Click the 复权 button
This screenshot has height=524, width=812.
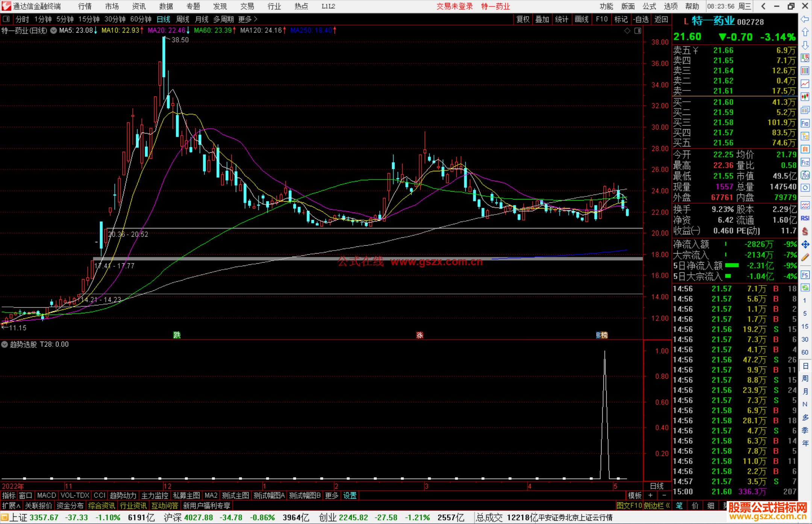coord(523,19)
